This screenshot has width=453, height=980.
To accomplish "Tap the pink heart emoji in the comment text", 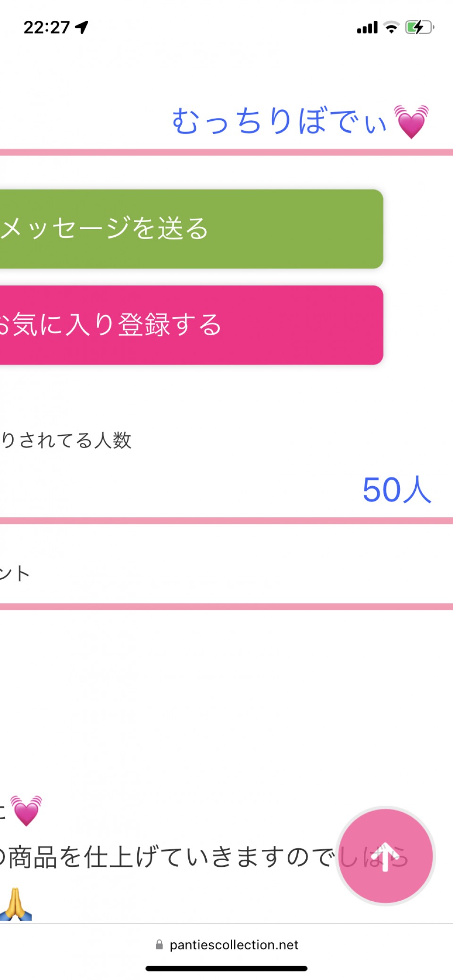I will [26, 810].
